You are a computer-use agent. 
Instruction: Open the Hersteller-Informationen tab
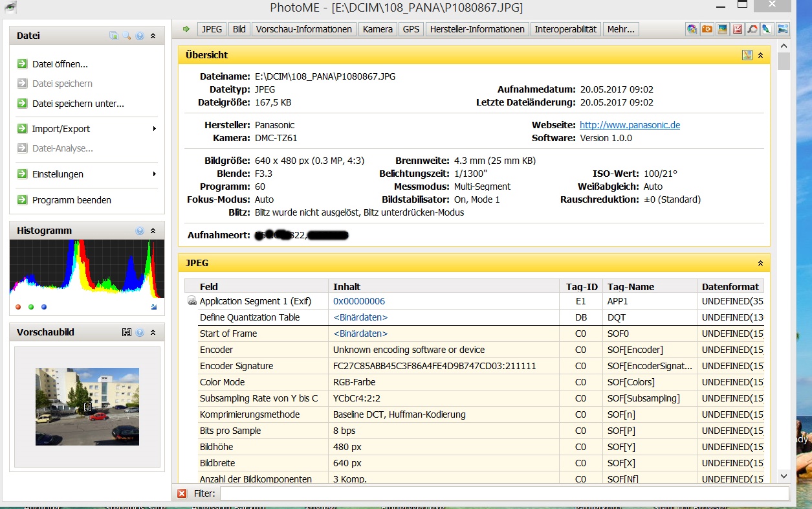point(477,29)
